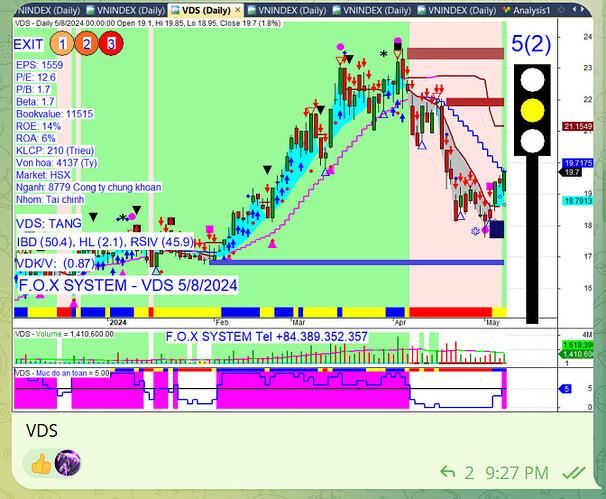This screenshot has height=499, width=606.
Task: Click the KLCP: 210 (Trieu) line
Action: 55,150
